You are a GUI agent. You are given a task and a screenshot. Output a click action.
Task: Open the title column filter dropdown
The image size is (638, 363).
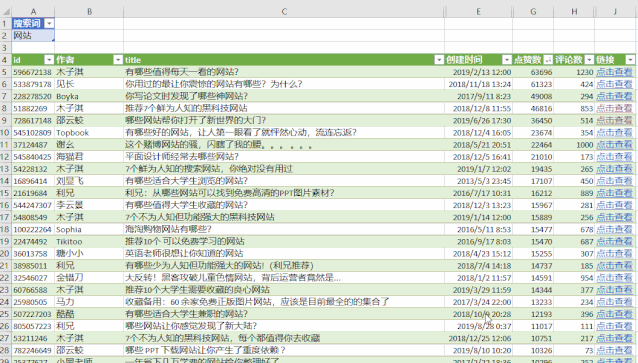pyautogui.click(x=439, y=60)
